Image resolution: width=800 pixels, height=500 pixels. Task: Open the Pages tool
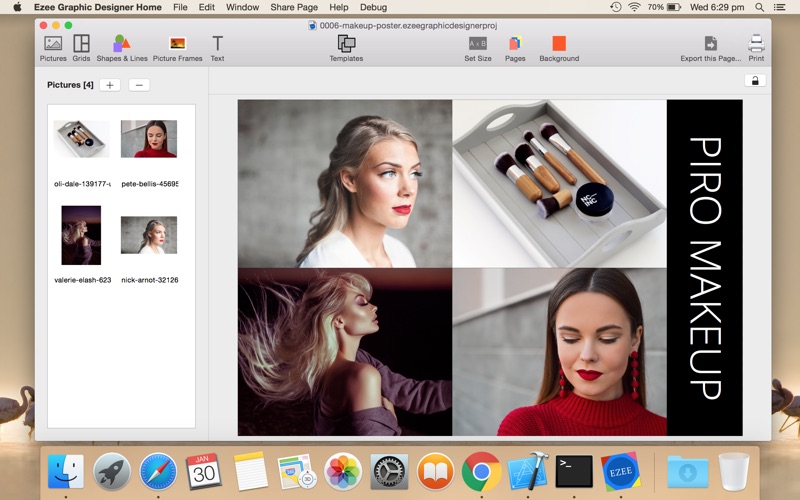(515, 48)
